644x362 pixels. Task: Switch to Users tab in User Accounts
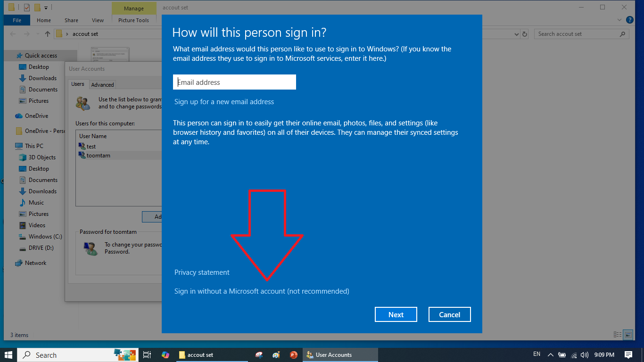pos(78,84)
